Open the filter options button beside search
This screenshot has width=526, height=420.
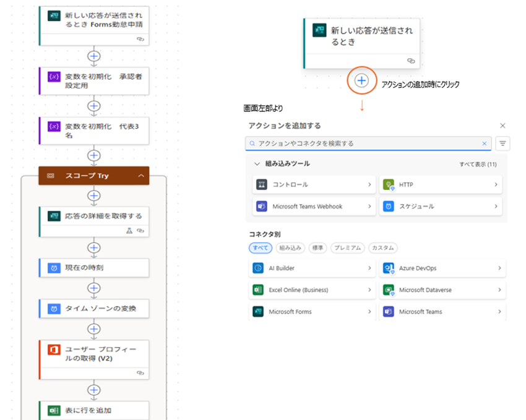tap(502, 144)
